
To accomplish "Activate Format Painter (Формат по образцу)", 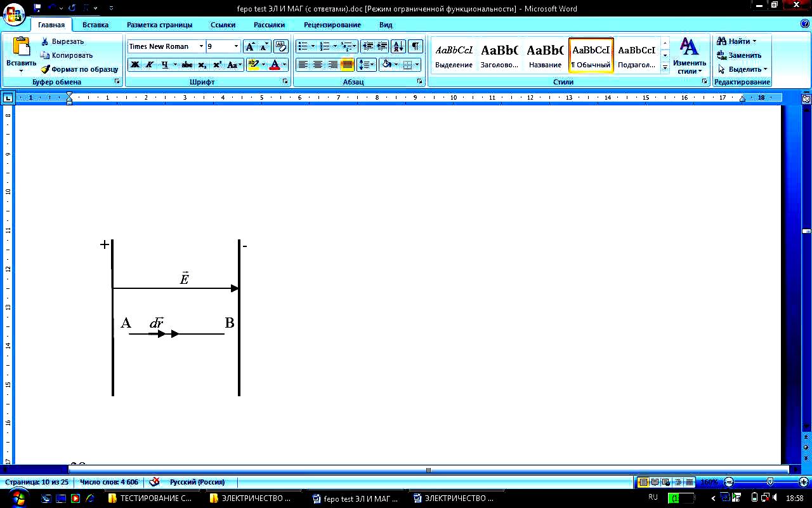I will [x=79, y=69].
